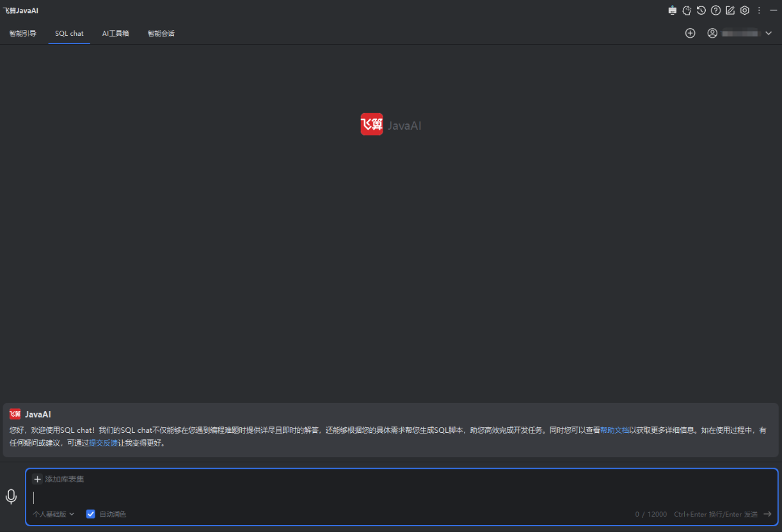Click the 0 / 12000 character counter
Viewport: 782px width, 532px height.
tap(651, 514)
